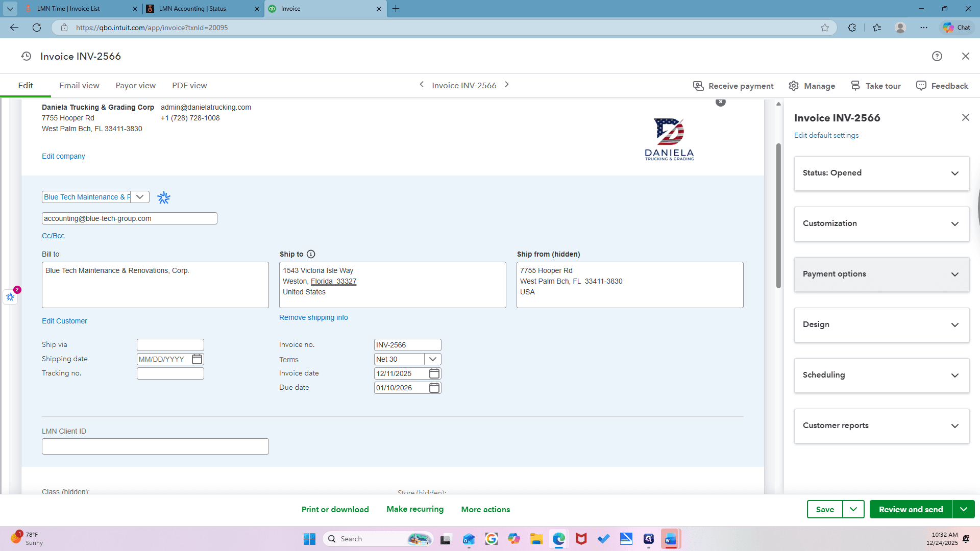Image resolution: width=980 pixels, height=551 pixels.
Task: Click Invoice no. field INV-2566
Action: click(408, 345)
